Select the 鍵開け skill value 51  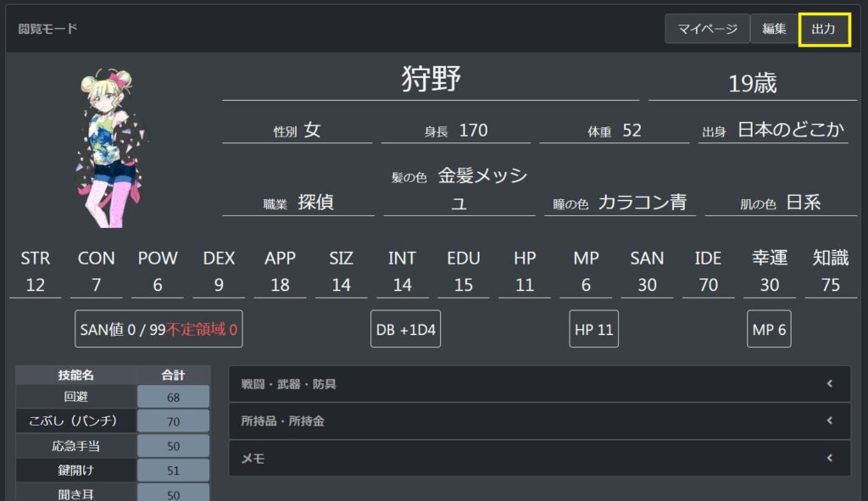pos(173,470)
